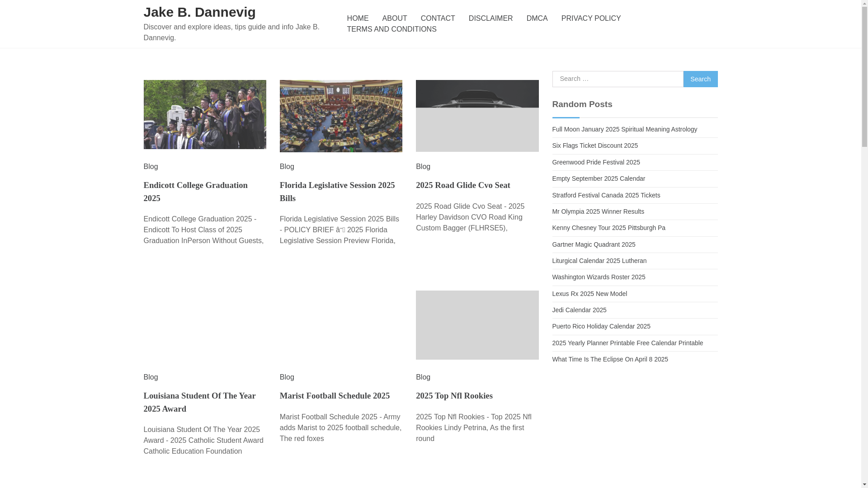Open Washington Wizards Roster 2025 link
This screenshot has width=868, height=488.
click(599, 277)
